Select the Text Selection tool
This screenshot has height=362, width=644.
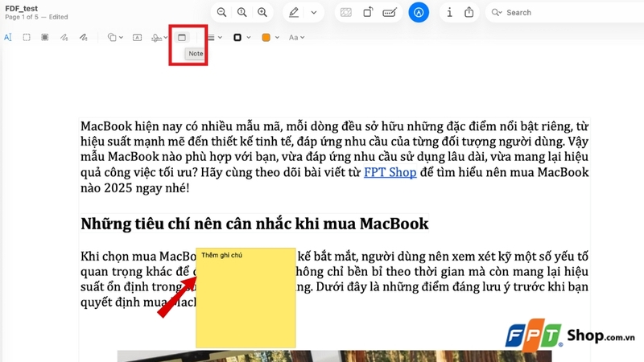pyautogui.click(x=8, y=37)
